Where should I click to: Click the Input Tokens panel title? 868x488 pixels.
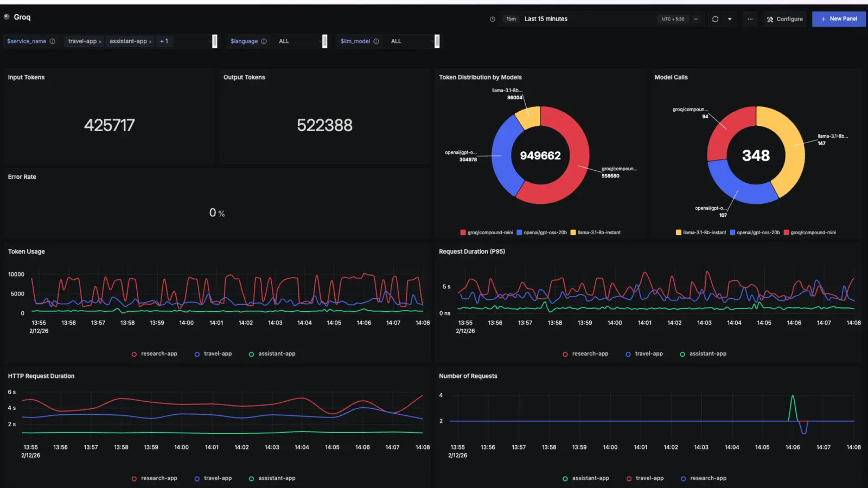(x=26, y=77)
